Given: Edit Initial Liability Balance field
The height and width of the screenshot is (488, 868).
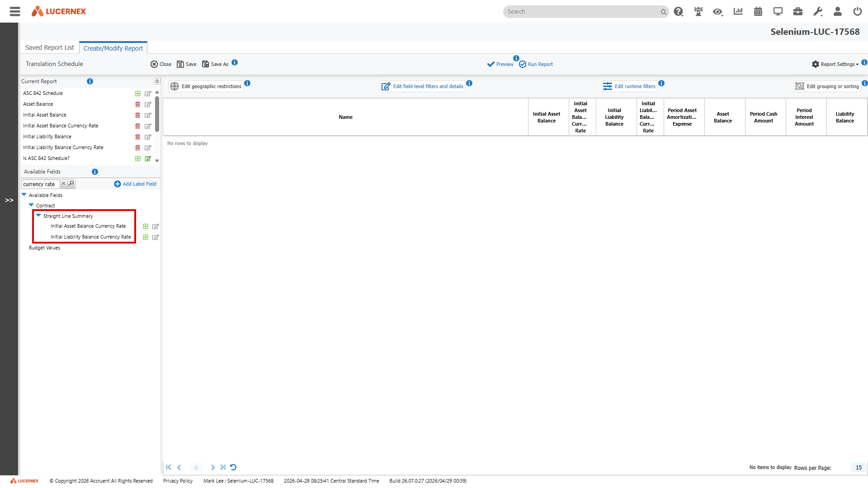Looking at the screenshot, I should 148,137.
